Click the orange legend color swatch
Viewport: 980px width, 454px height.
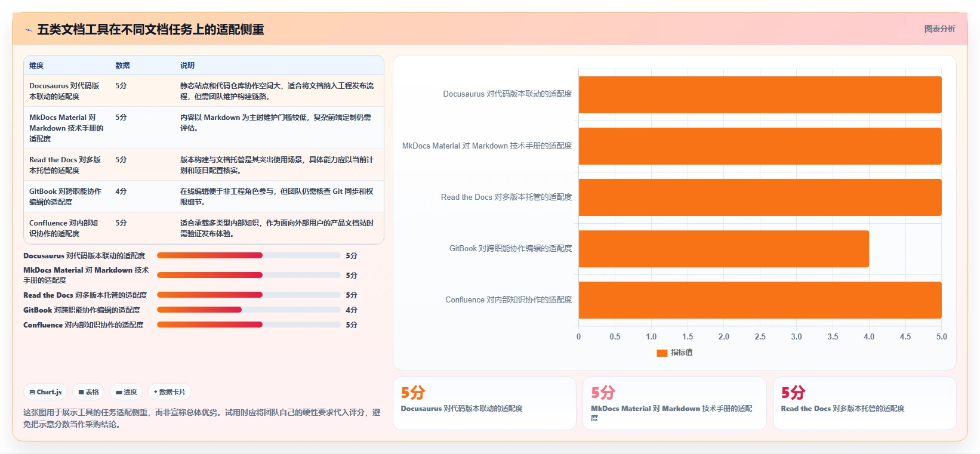(662, 353)
